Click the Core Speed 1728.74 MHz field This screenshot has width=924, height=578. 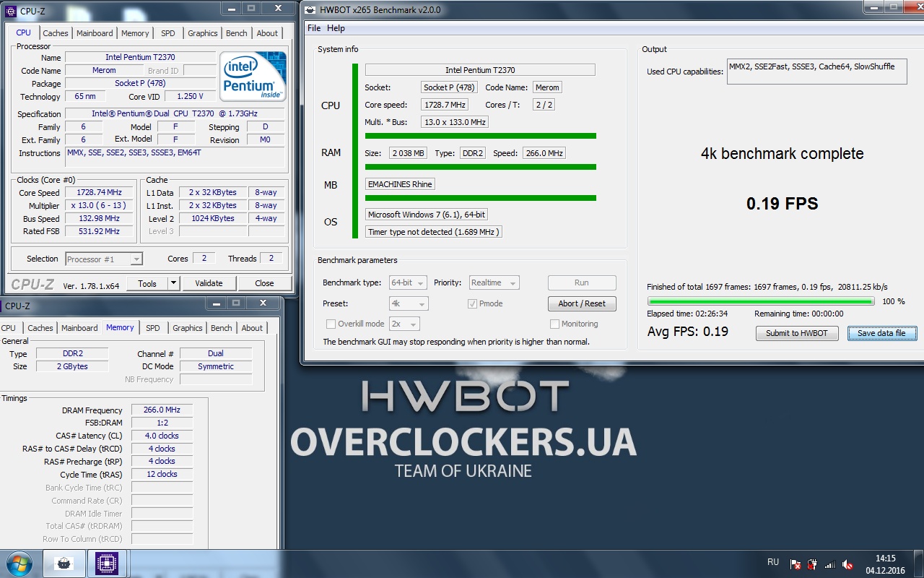[x=100, y=193]
